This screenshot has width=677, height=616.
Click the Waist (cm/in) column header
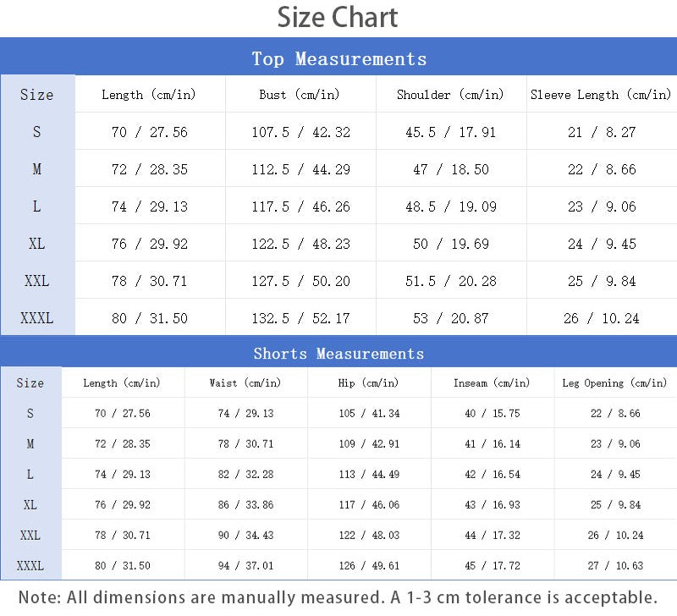245,383
